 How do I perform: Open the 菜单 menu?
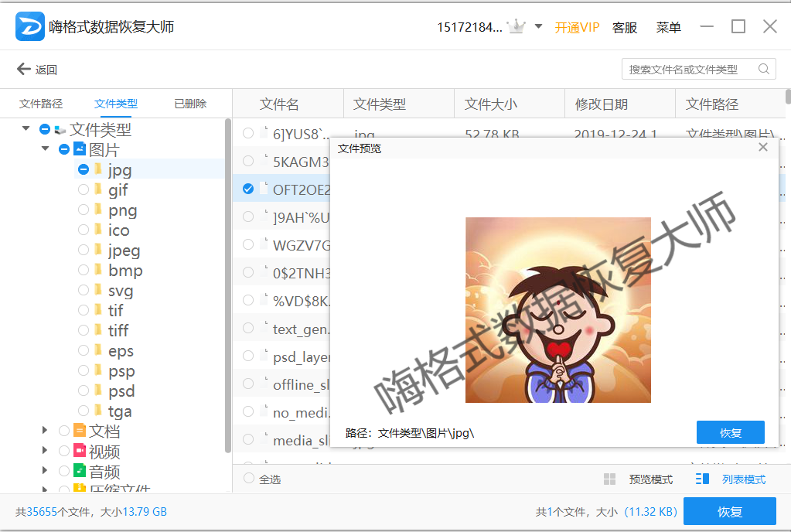[668, 27]
